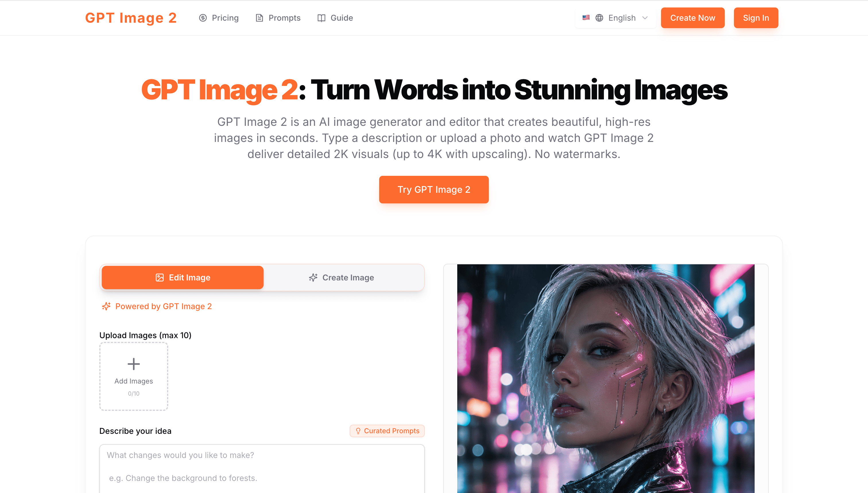Click the picture icon on Edit Image
This screenshot has height=493, width=868.
tap(159, 278)
